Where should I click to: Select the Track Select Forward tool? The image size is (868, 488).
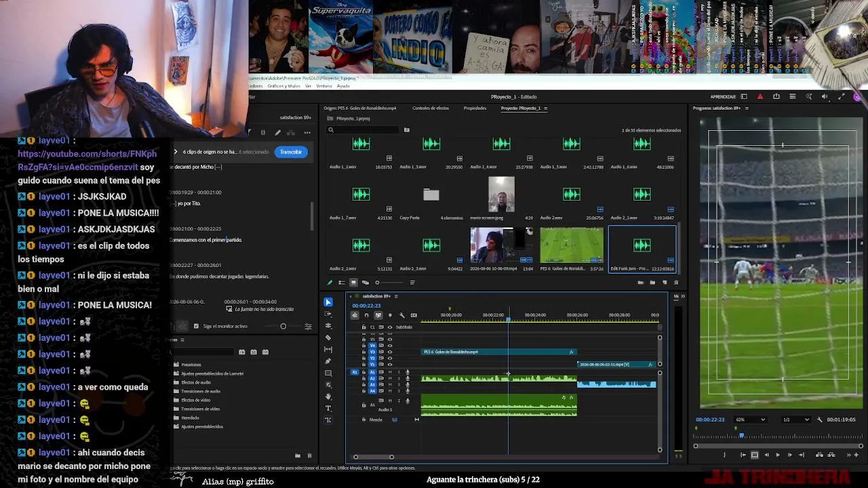pyautogui.click(x=328, y=314)
